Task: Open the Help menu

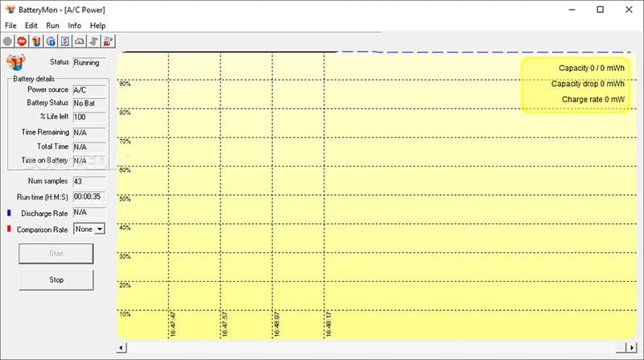Action: click(97, 26)
